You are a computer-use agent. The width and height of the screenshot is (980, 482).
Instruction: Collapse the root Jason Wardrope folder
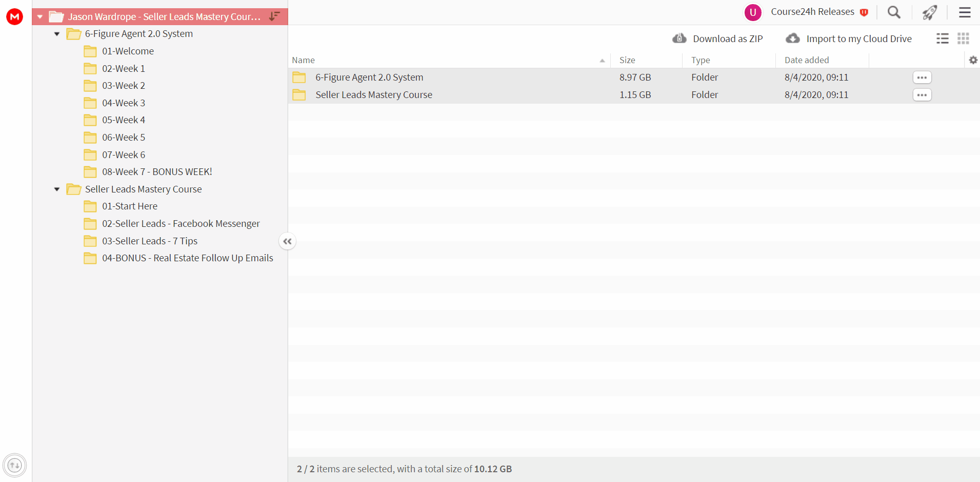tap(40, 17)
